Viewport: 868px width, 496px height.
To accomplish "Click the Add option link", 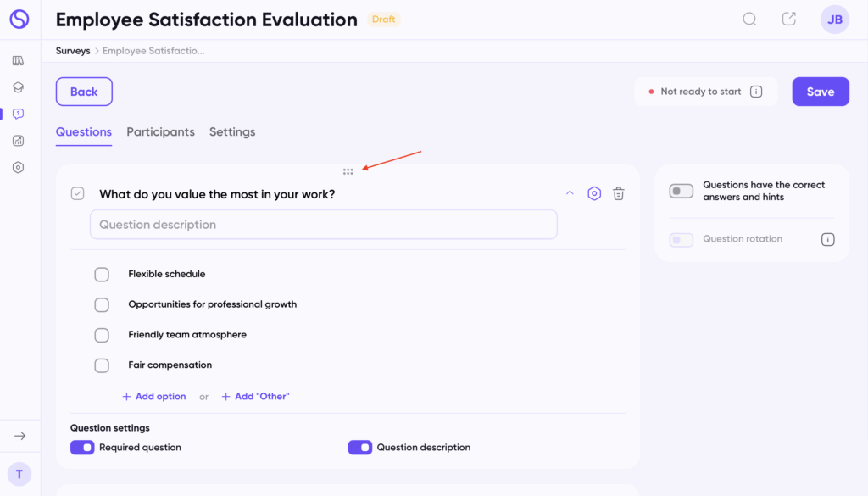I will pos(154,397).
